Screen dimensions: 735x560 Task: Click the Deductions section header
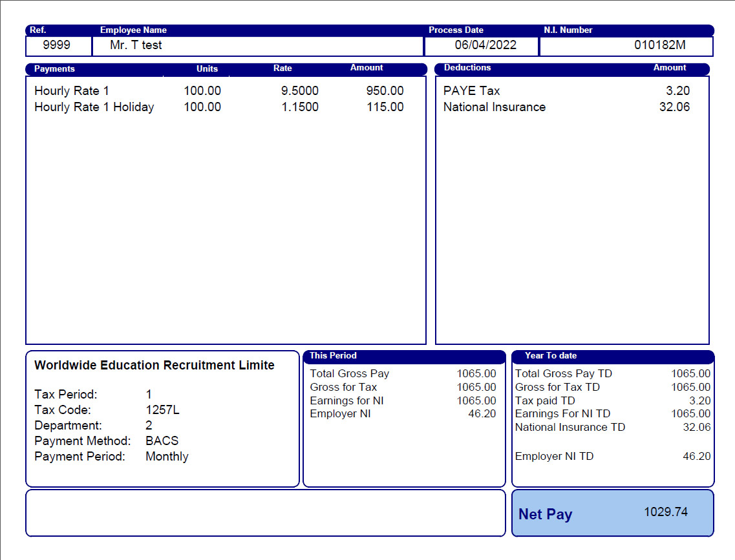tap(467, 68)
